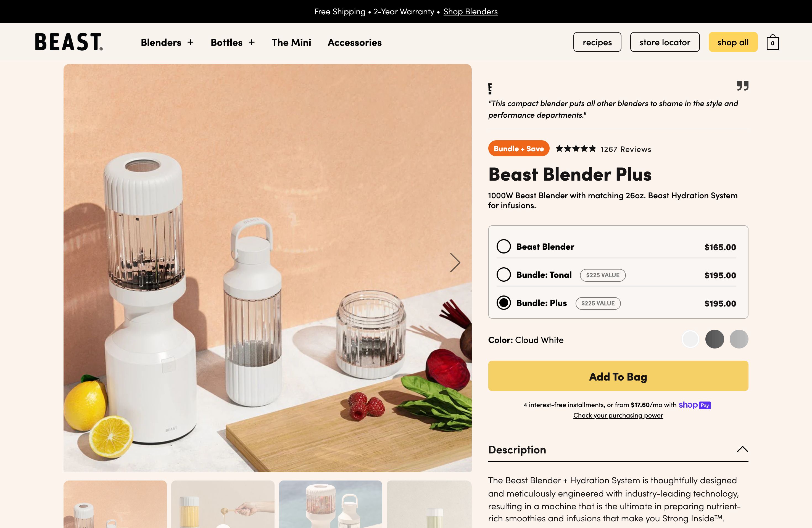Click the Add To Bag button
This screenshot has height=528, width=812.
[x=618, y=376]
